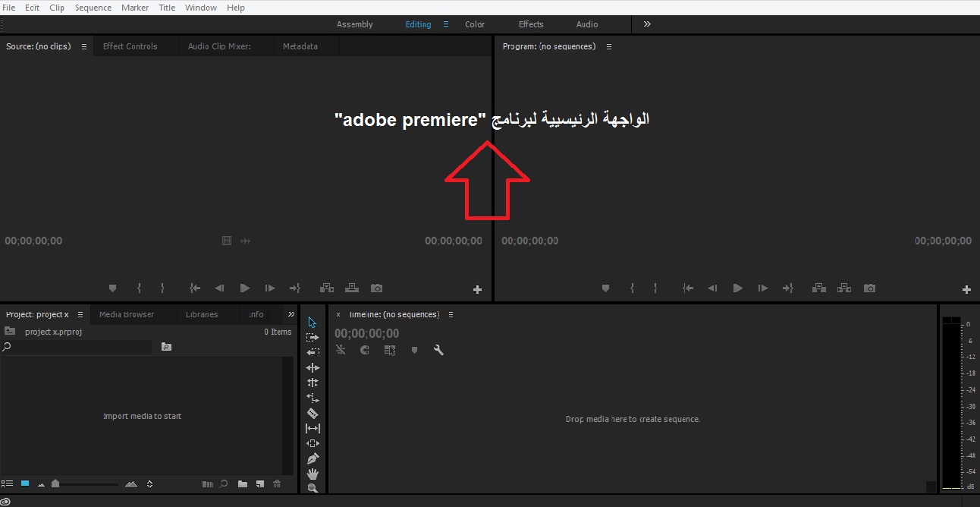Add marker in Timeline panel
The image size is (980, 507).
tap(414, 350)
